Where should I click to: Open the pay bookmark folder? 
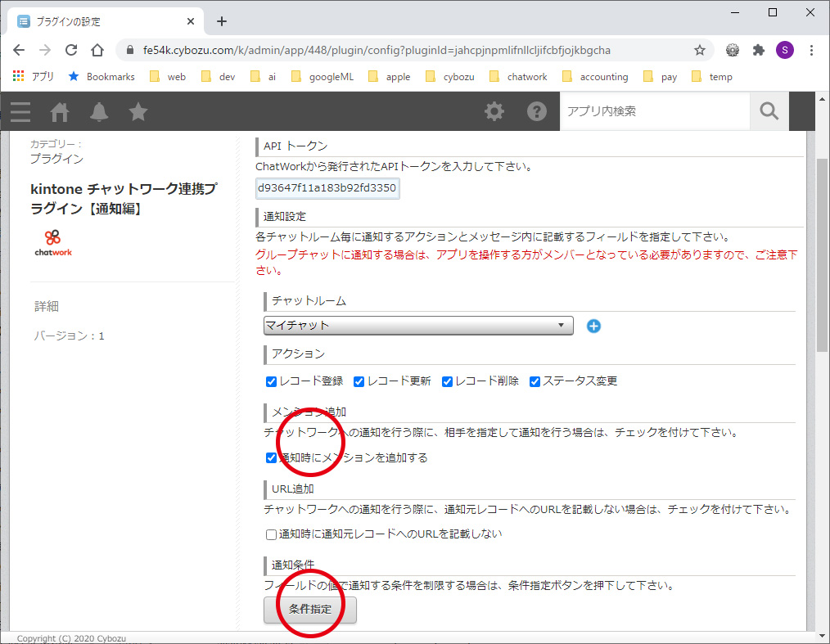(x=660, y=77)
